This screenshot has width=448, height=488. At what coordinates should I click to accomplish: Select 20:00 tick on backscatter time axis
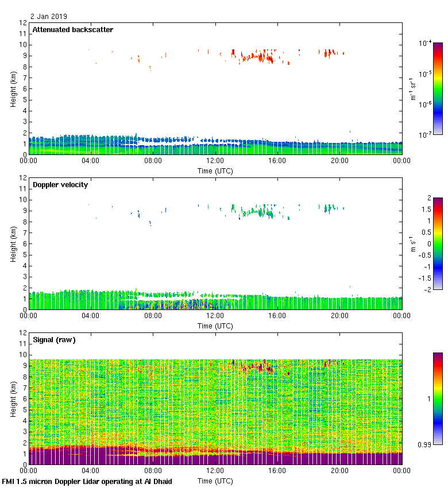(x=339, y=161)
